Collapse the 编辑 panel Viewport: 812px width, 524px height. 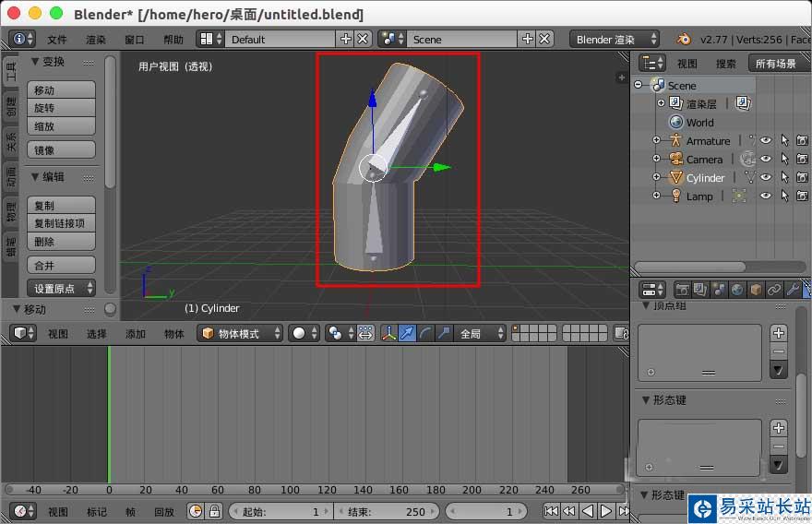(x=35, y=176)
